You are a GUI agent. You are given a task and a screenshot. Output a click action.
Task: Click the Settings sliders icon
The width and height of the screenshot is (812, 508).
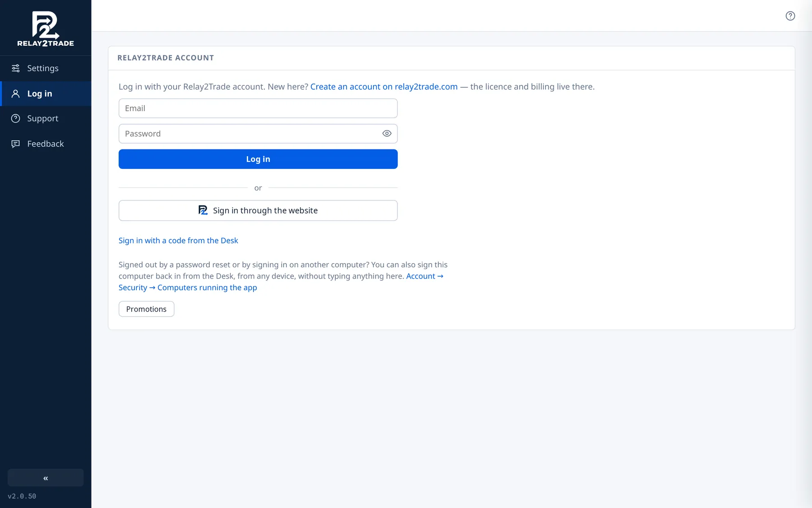[16, 68]
